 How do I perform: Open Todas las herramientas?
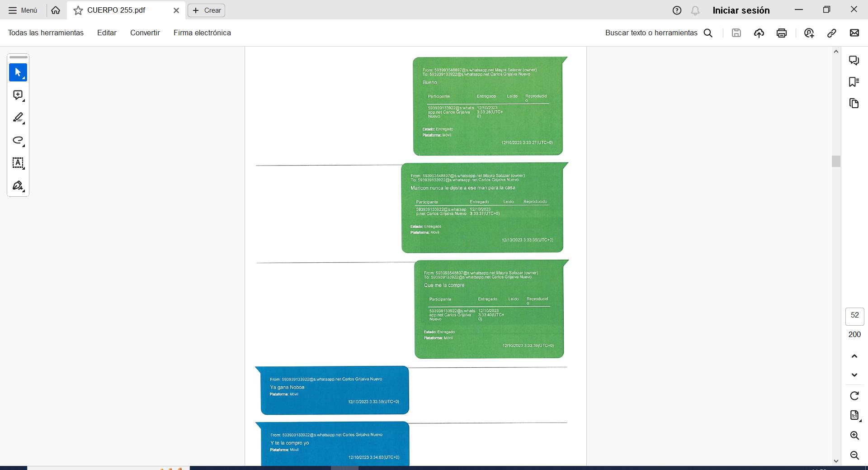pyautogui.click(x=46, y=33)
